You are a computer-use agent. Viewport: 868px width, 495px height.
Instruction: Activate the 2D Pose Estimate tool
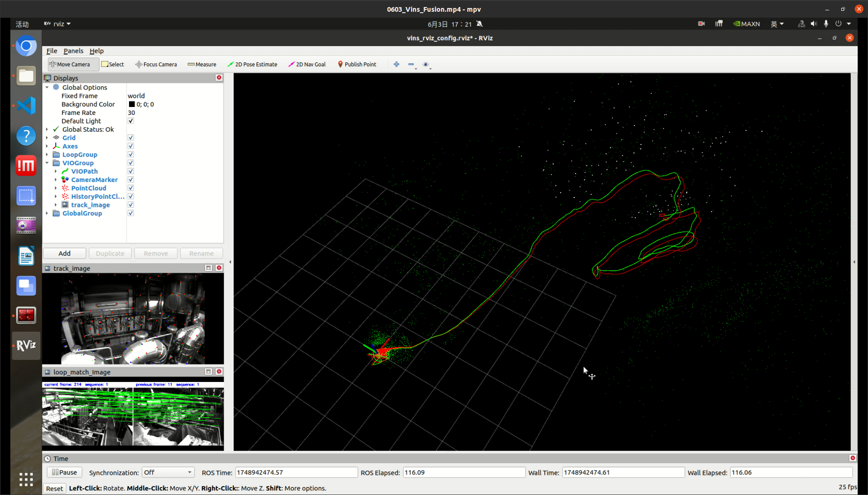252,64
